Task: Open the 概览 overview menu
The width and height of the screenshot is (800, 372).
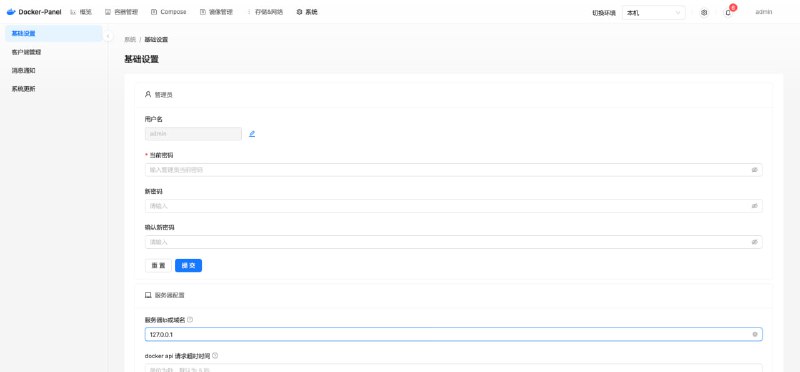Action: point(81,12)
